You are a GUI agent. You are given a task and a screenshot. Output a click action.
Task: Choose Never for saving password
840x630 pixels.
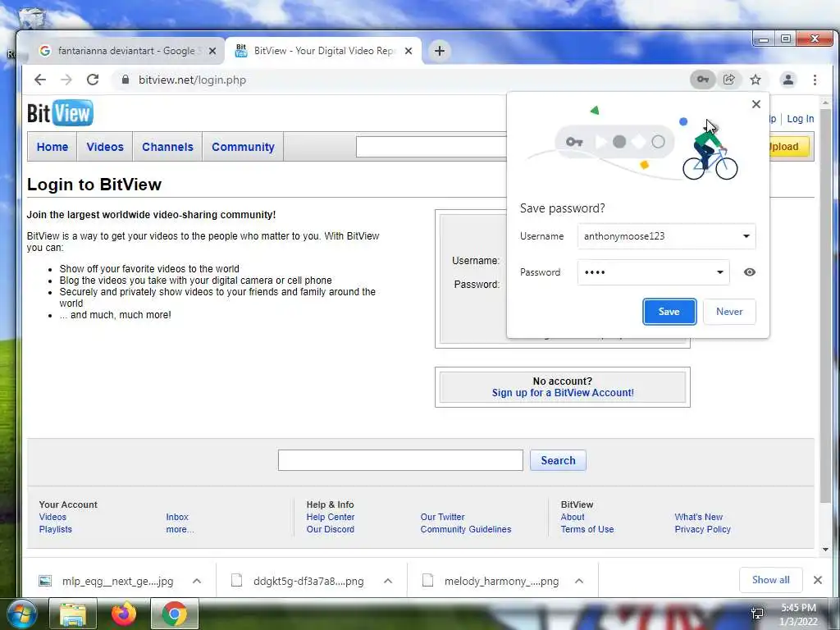click(729, 312)
